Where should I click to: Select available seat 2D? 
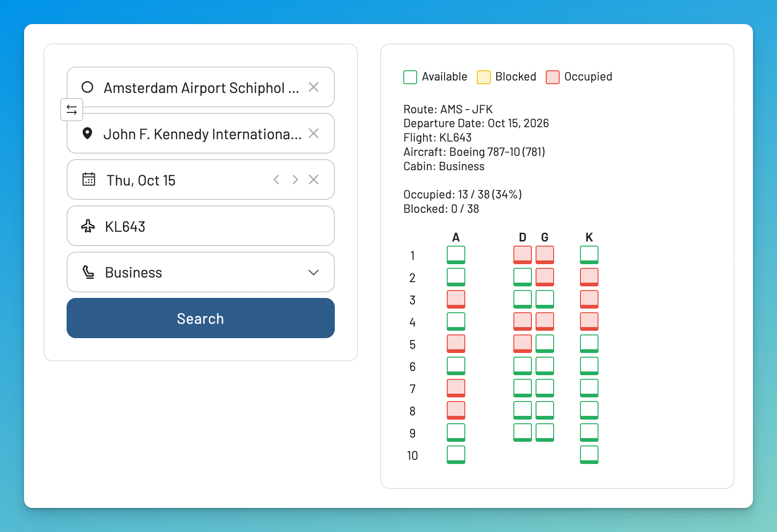pos(523,277)
